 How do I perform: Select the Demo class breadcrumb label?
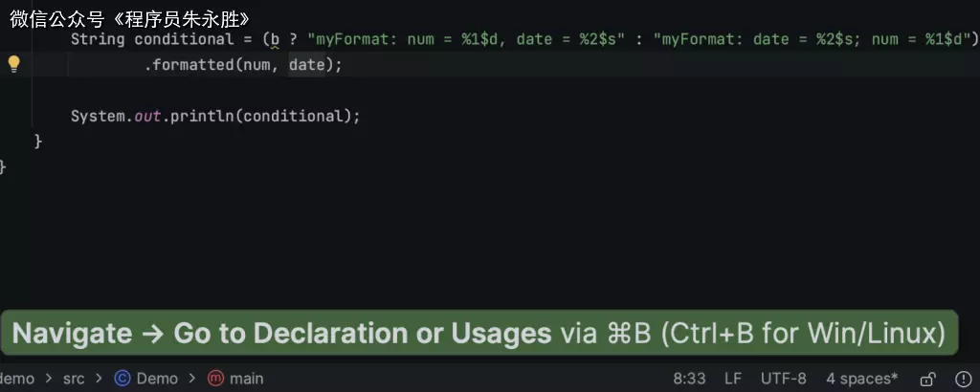tap(157, 379)
